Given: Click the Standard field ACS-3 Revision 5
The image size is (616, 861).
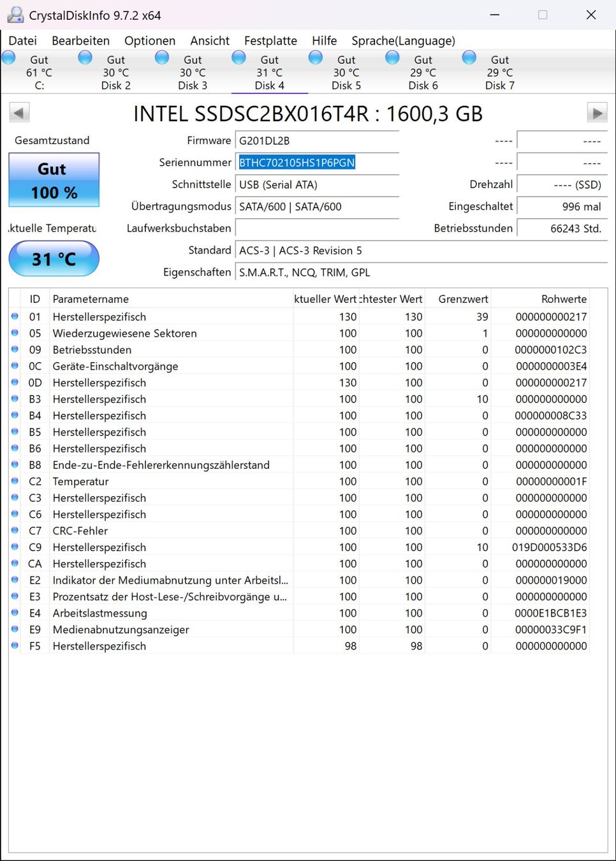Looking at the screenshot, I should pos(421,251).
